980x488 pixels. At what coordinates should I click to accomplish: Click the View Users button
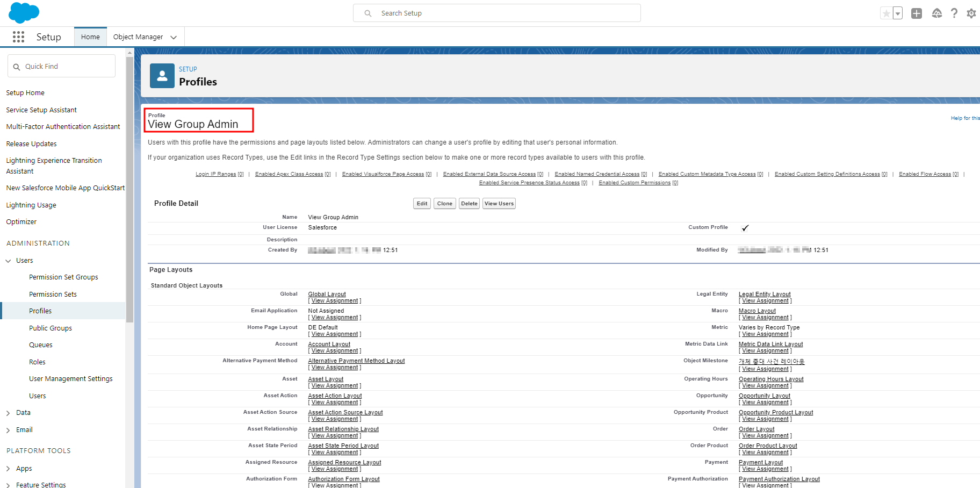click(x=499, y=204)
